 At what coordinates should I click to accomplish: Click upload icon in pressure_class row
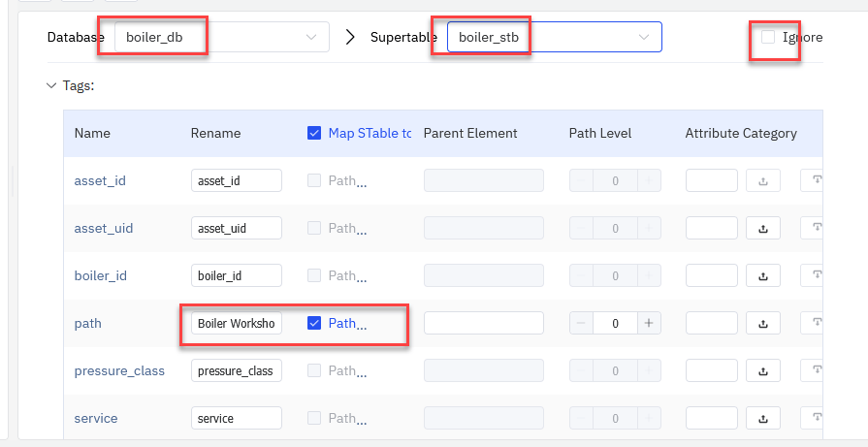tap(762, 370)
